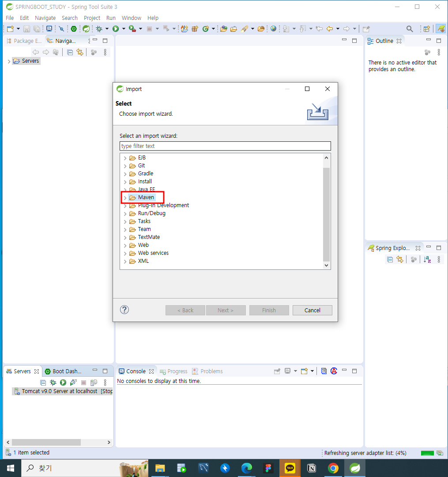Open the Navigate menu
448x477 pixels.
(x=45, y=18)
